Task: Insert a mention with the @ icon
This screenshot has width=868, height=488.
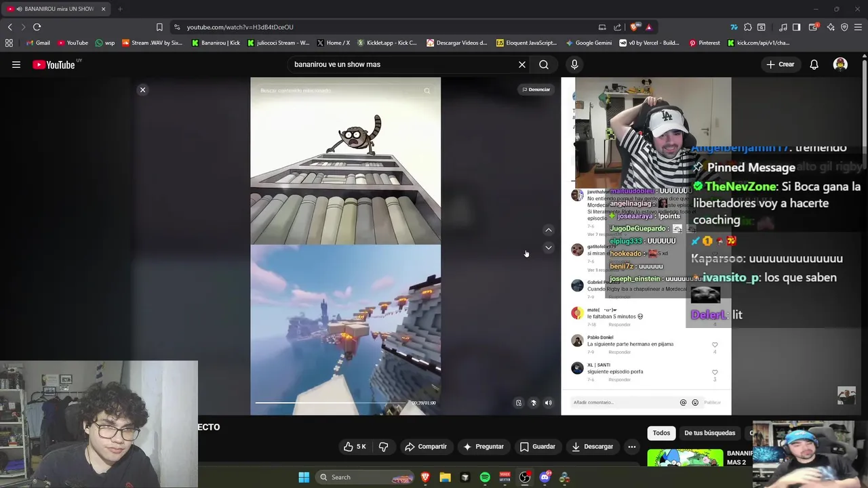Action: pos(683,403)
